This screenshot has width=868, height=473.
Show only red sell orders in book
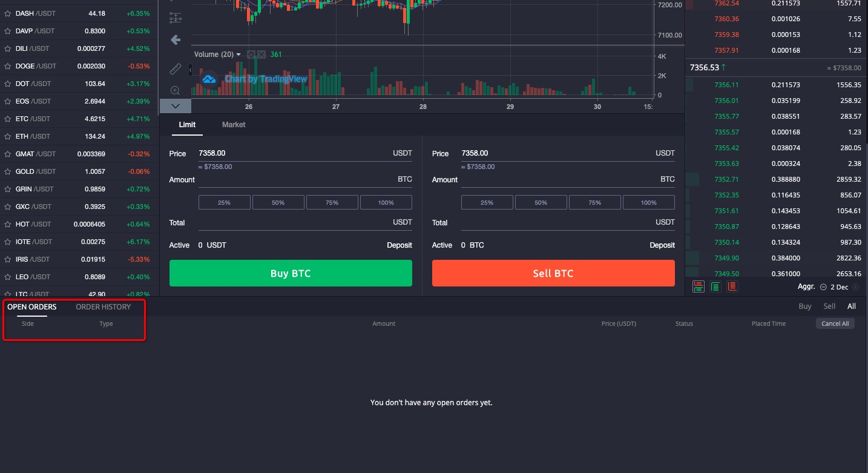(732, 286)
